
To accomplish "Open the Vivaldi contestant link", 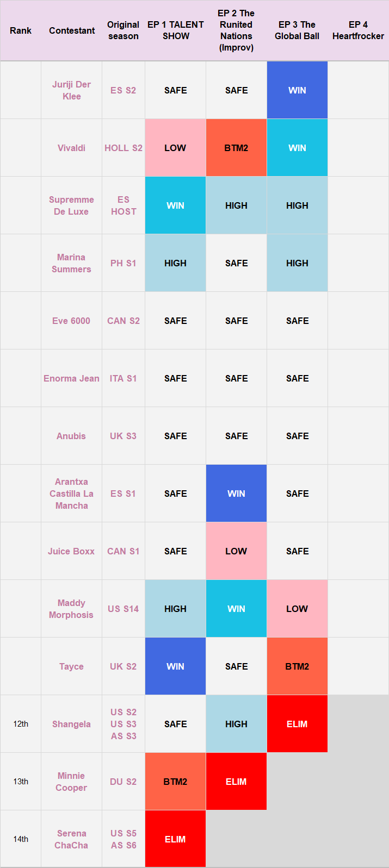I will (x=71, y=148).
